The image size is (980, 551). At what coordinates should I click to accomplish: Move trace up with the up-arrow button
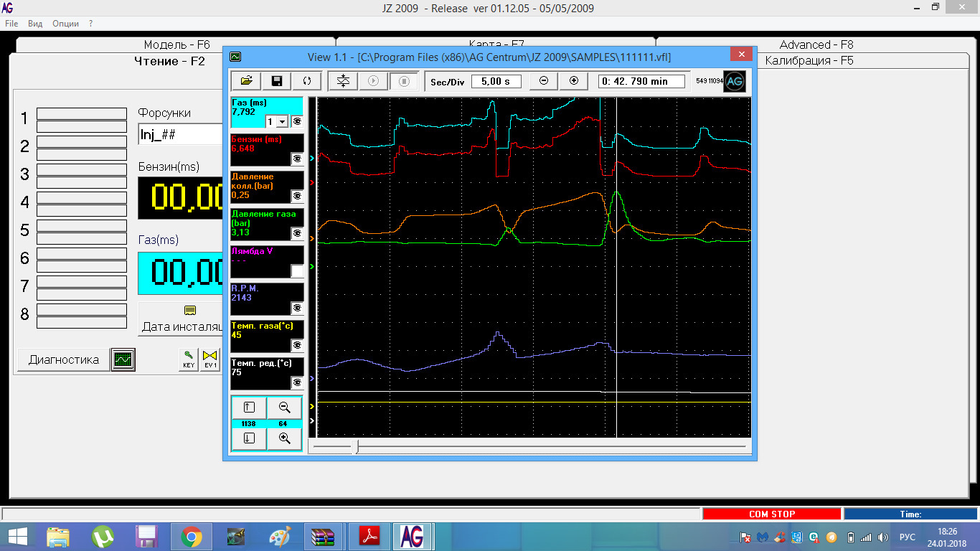(x=249, y=408)
